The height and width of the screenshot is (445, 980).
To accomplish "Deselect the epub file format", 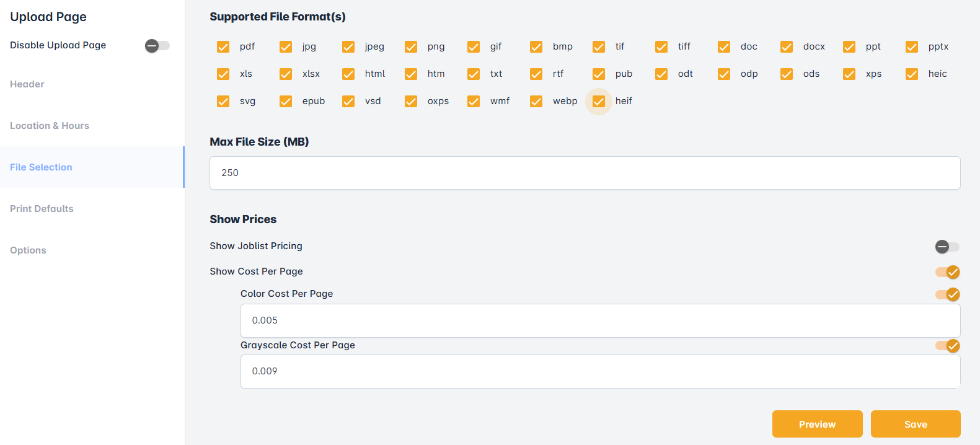I will pyautogui.click(x=286, y=102).
